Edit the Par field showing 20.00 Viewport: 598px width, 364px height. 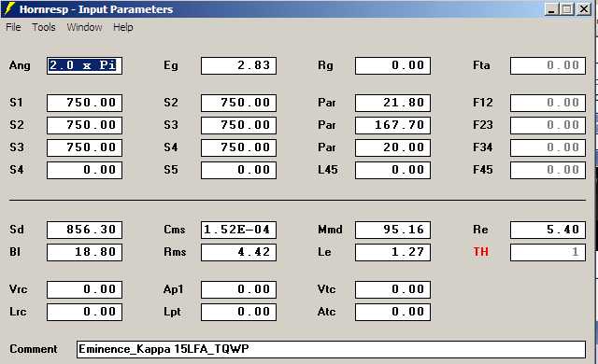[x=392, y=147]
